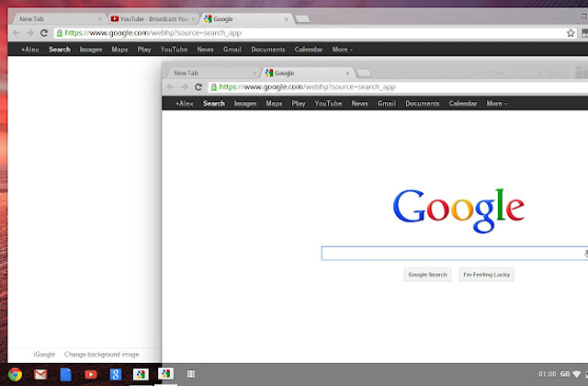Open Images in rear window bar

(x=91, y=50)
